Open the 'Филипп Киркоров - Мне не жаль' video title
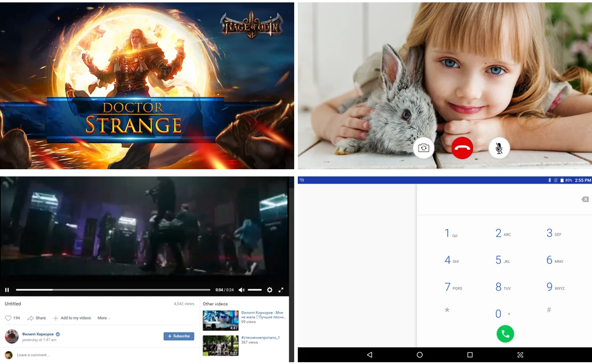The width and height of the screenshot is (592, 364). click(263, 315)
